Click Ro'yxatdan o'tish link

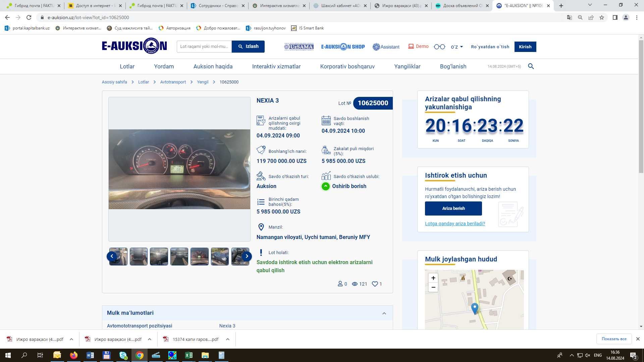point(490,47)
